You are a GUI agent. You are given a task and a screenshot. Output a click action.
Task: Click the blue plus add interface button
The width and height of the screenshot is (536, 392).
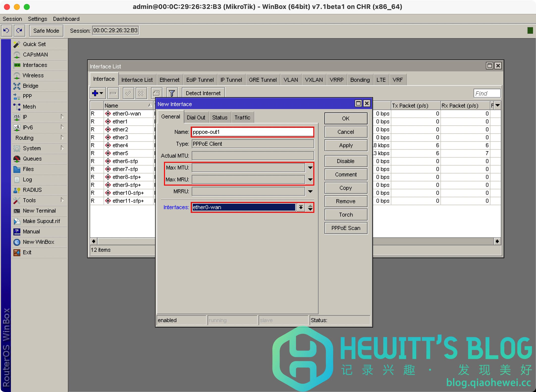pyautogui.click(x=95, y=93)
